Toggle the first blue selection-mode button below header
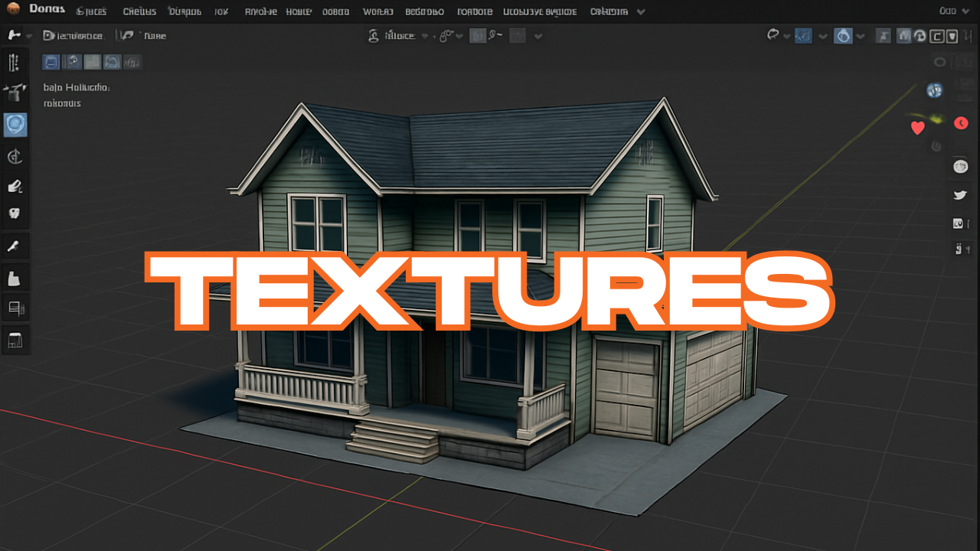This screenshot has height=551, width=980. [x=51, y=62]
